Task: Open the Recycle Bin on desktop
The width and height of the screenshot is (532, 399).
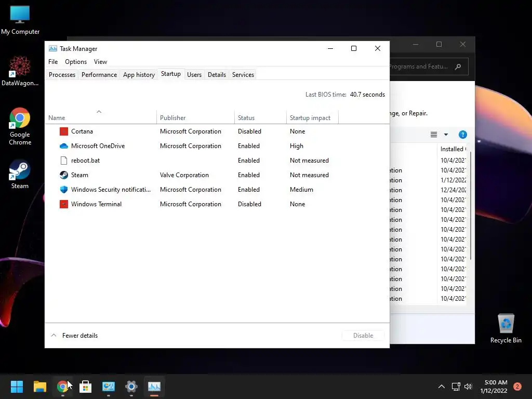Action: tap(506, 328)
